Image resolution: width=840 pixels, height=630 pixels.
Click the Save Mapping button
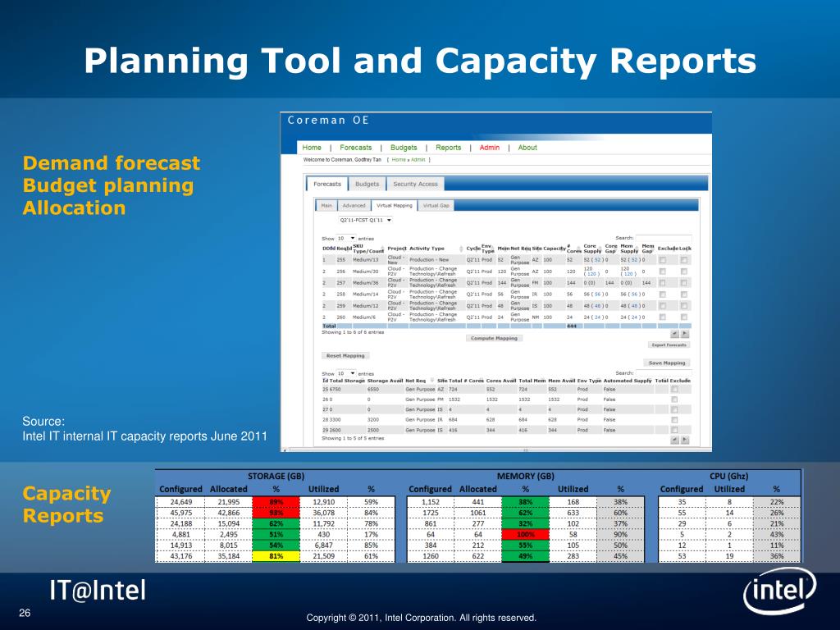(x=667, y=363)
